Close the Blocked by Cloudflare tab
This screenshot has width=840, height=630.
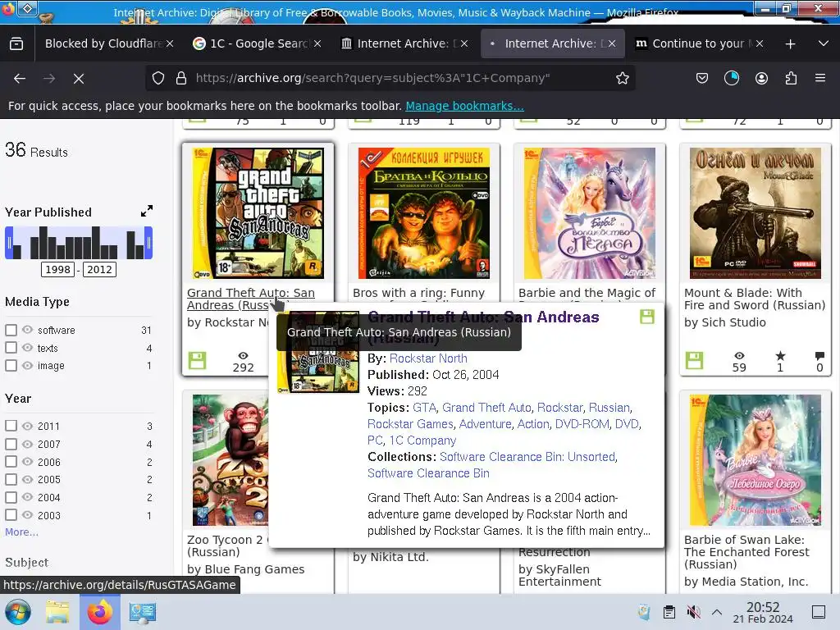[169, 43]
